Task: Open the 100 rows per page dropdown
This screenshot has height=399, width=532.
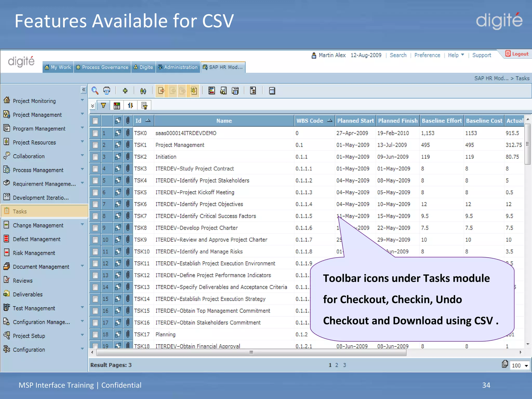Action: (x=520, y=365)
